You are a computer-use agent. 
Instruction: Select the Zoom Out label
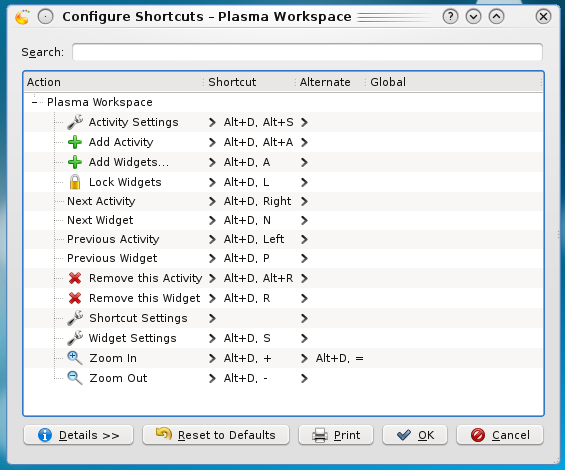point(119,378)
